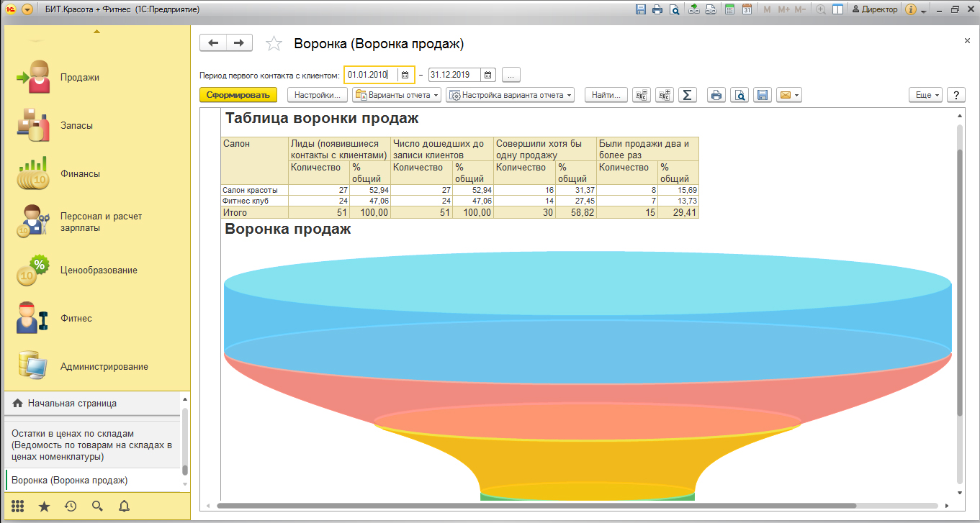Click the report print preview icon

[x=739, y=95]
